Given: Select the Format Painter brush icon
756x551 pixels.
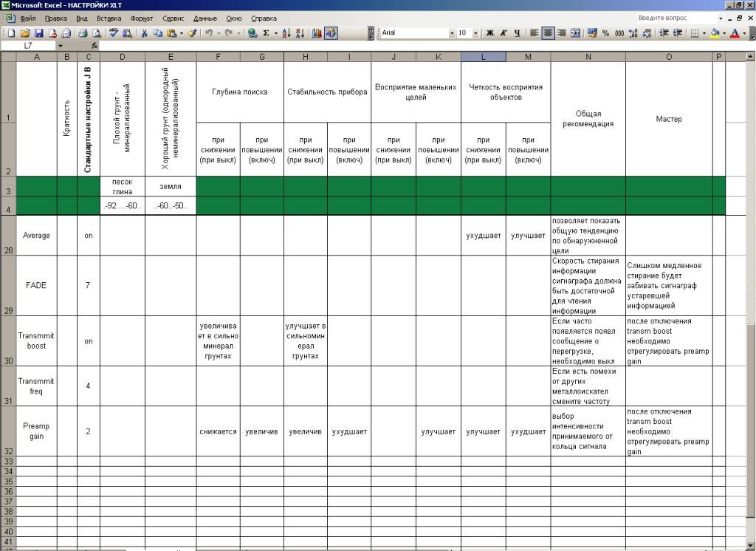Looking at the screenshot, I should (x=191, y=33).
